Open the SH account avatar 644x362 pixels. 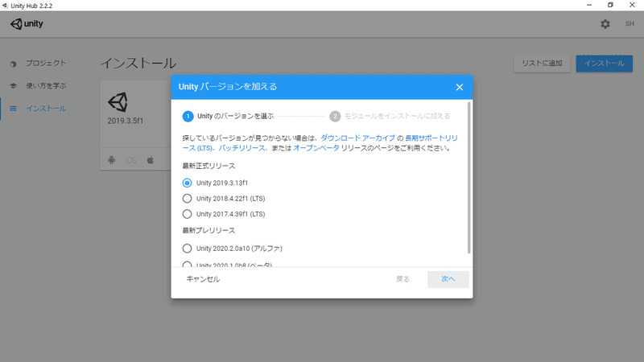630,24
